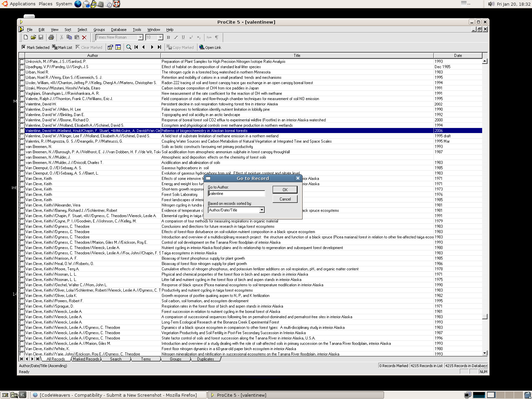Viewport: 532px width, 399px height.
Task: Open the font size dropdown
Action: (160, 37)
